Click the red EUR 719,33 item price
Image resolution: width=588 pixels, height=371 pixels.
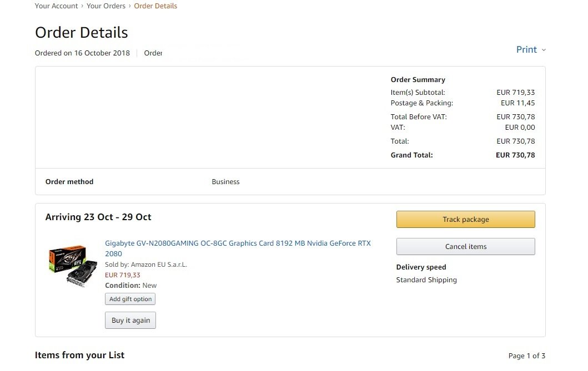click(123, 275)
